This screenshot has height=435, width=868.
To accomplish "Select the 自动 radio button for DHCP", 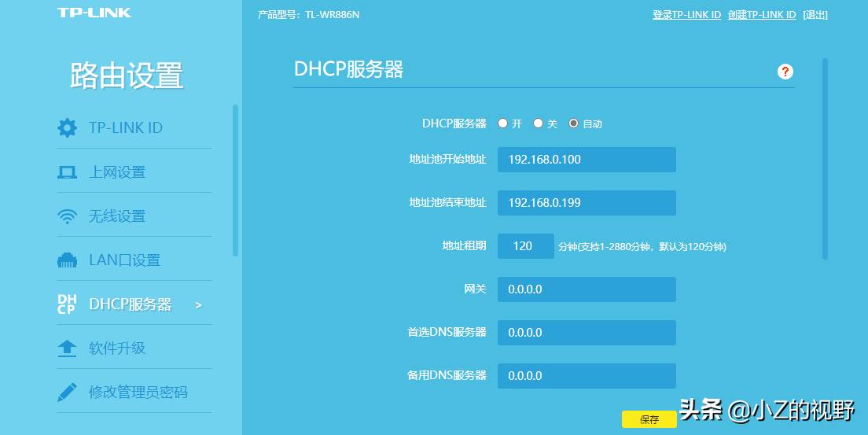I will pyautogui.click(x=573, y=123).
